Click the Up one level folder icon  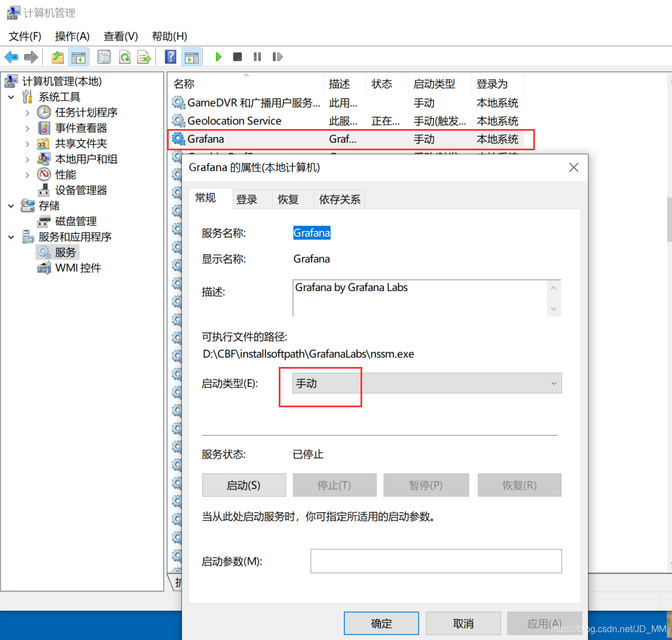click(58, 57)
